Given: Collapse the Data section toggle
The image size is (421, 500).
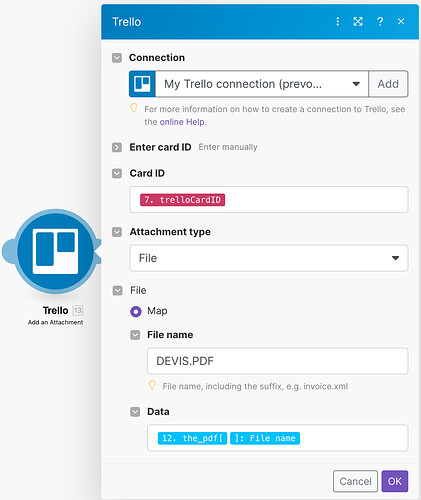Looking at the screenshot, I should 135,412.
